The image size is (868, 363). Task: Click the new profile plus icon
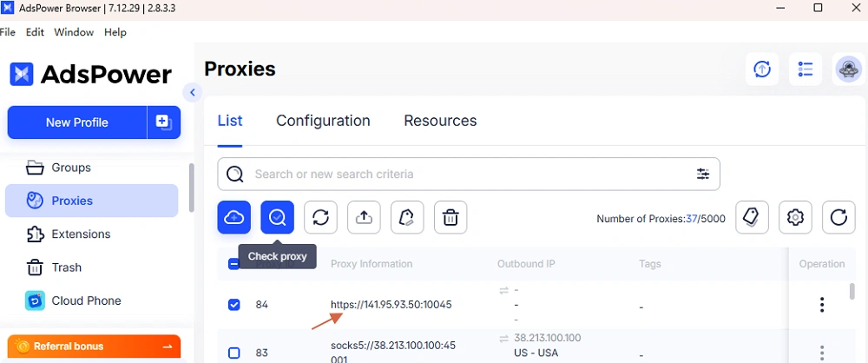(x=164, y=122)
